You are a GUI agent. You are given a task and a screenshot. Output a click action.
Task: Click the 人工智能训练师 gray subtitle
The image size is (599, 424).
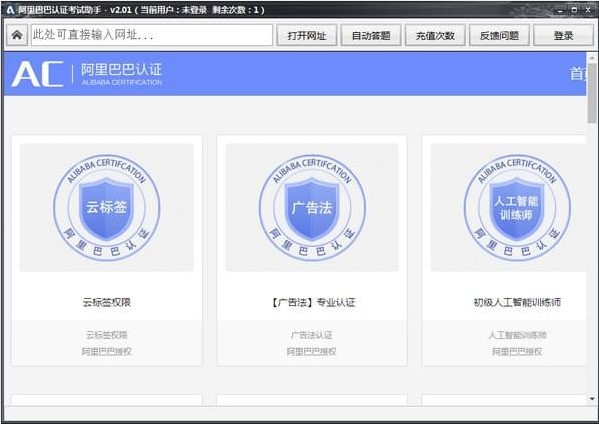[517, 335]
